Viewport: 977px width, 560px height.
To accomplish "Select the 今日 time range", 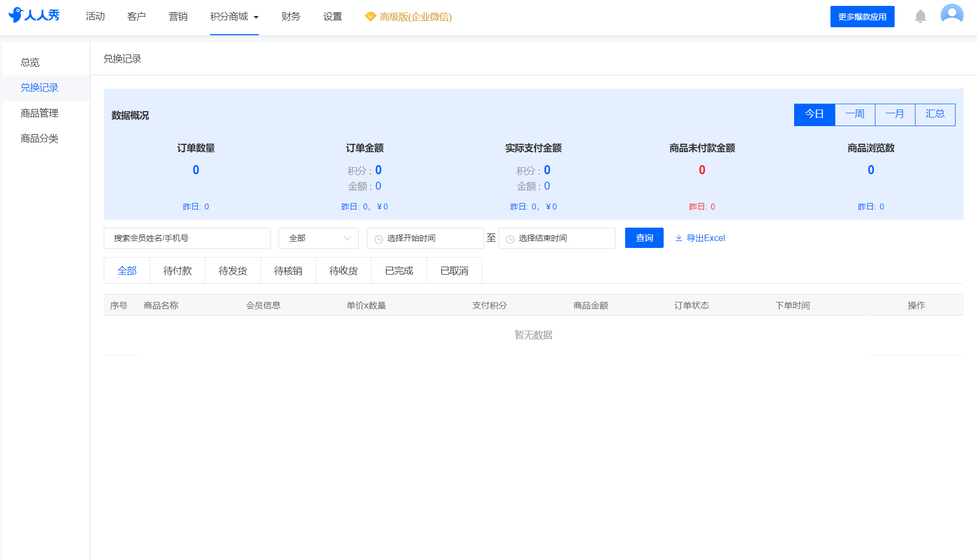I will pos(814,114).
